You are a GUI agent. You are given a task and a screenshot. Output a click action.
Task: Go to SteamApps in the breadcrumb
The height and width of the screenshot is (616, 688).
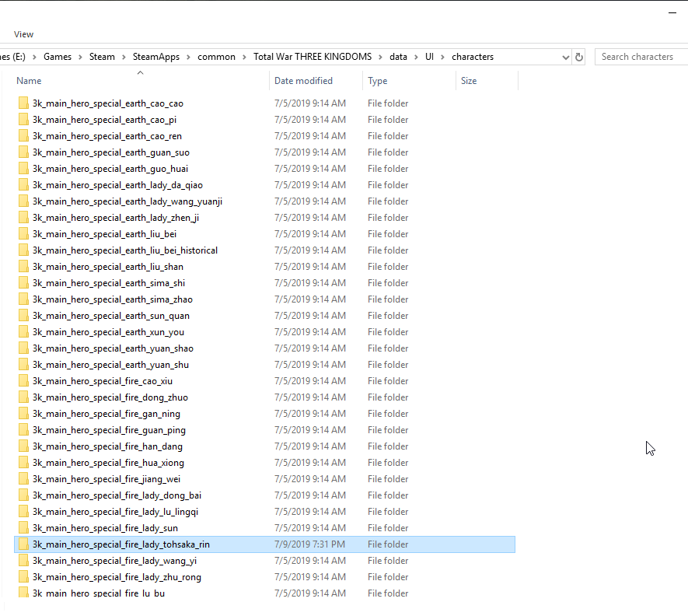156,57
